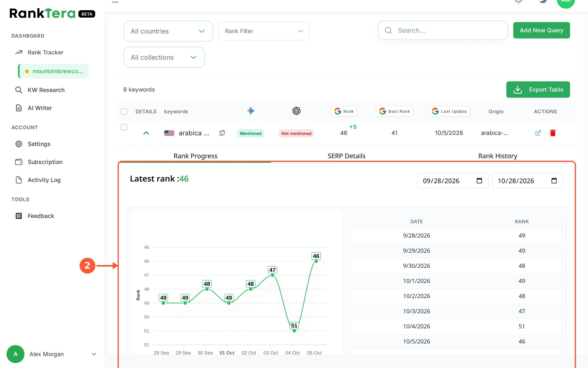
Task: Open Subscription page
Action: click(x=45, y=162)
